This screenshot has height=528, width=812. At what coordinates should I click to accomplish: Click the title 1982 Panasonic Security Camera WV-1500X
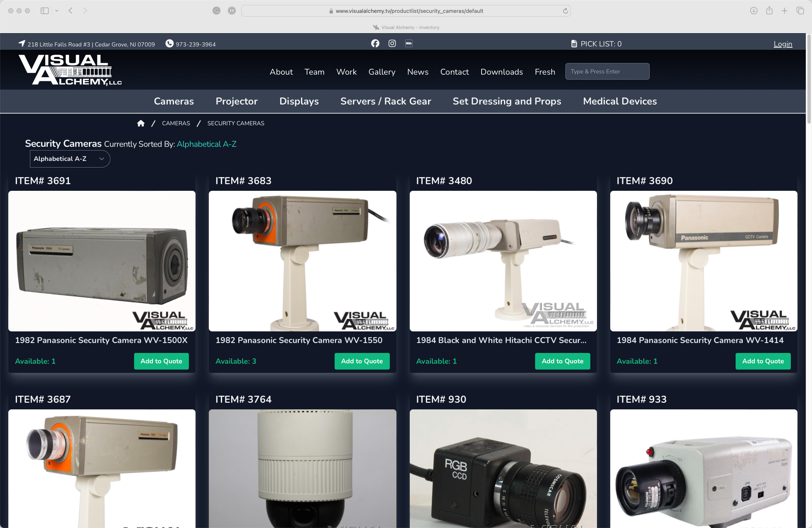pos(101,340)
